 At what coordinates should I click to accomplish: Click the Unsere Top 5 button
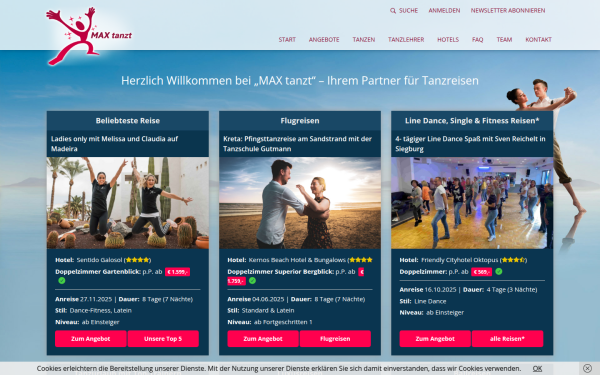163,339
